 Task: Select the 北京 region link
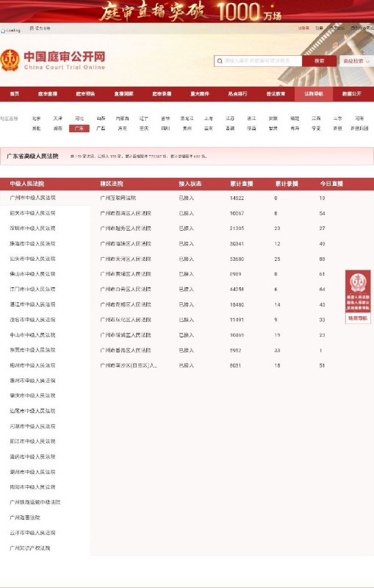(36, 118)
